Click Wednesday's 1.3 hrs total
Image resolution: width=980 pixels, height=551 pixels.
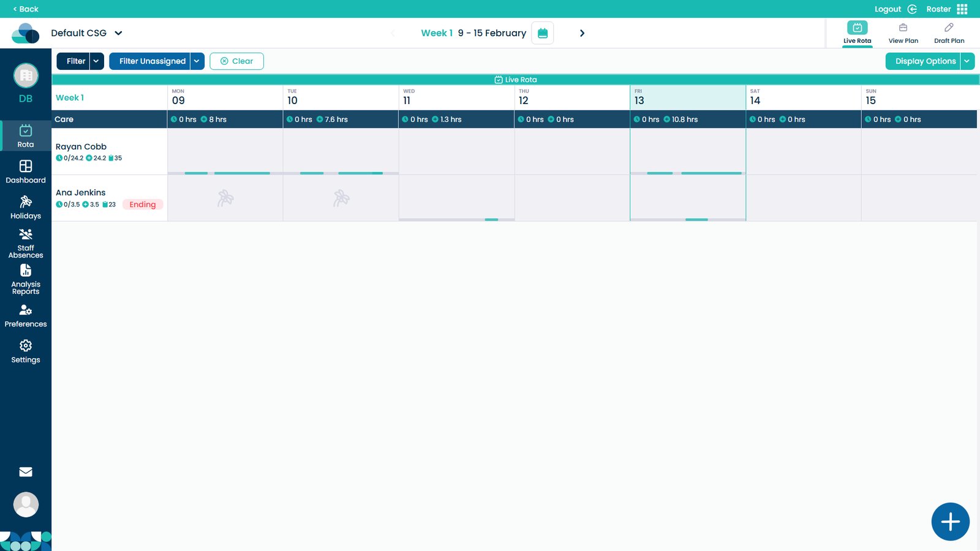click(447, 119)
